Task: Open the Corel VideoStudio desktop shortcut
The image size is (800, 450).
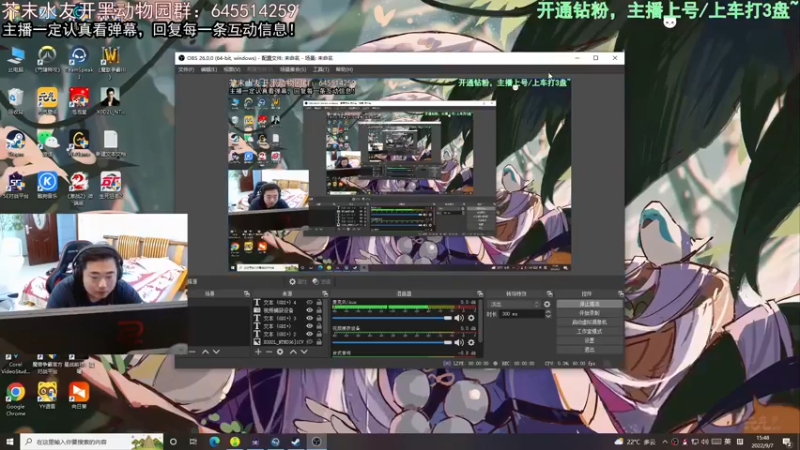Action: click(15, 363)
